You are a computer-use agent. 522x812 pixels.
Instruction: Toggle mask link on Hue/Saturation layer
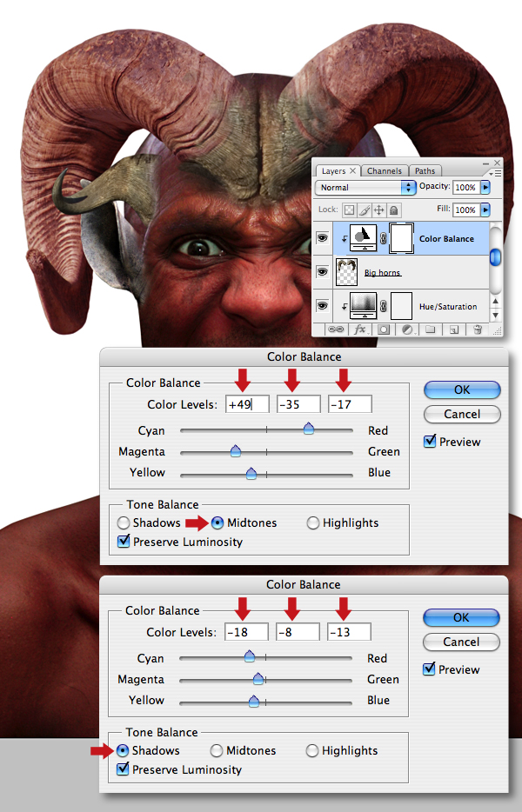[x=383, y=307]
